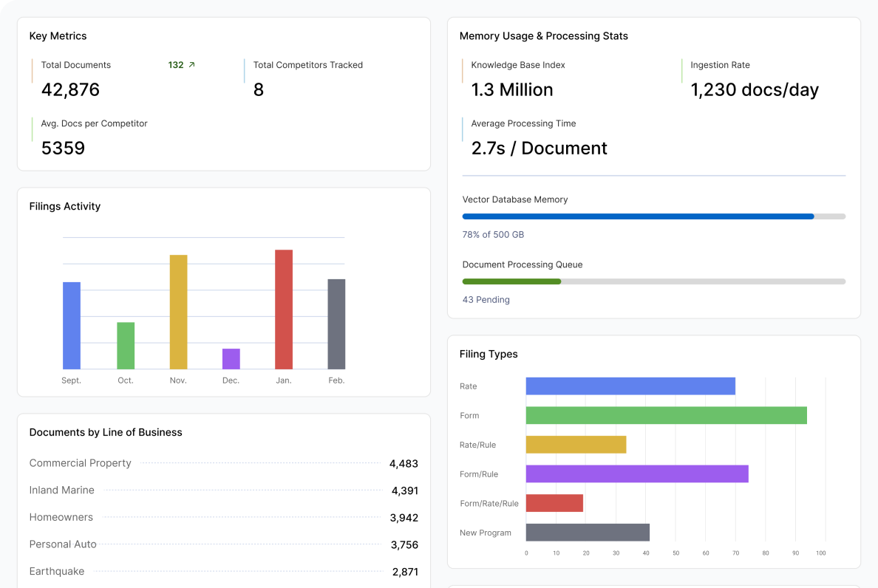
Task: Select the Inland Marine row
Action: [x=62, y=490]
